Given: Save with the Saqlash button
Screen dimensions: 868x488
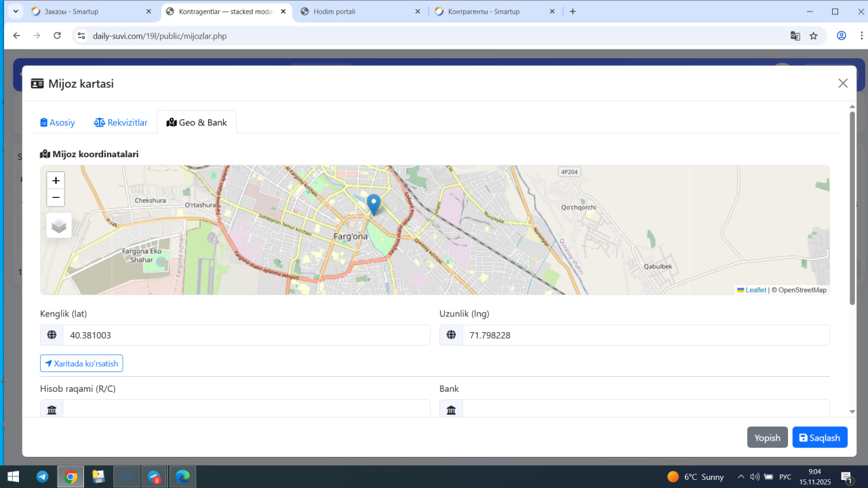Looking at the screenshot, I should pos(819,438).
